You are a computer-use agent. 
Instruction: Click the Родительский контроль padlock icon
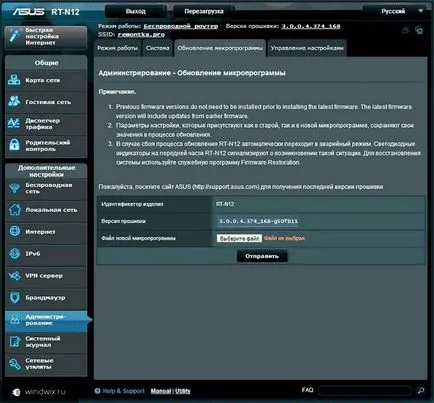coord(14,145)
